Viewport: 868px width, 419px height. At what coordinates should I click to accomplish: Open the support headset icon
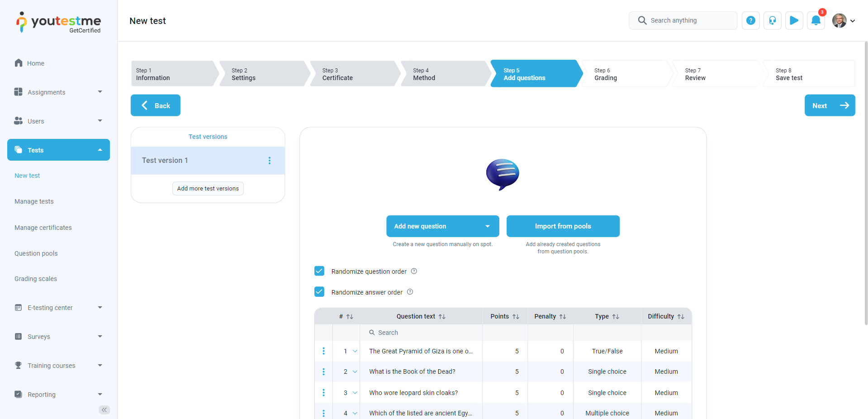(772, 20)
